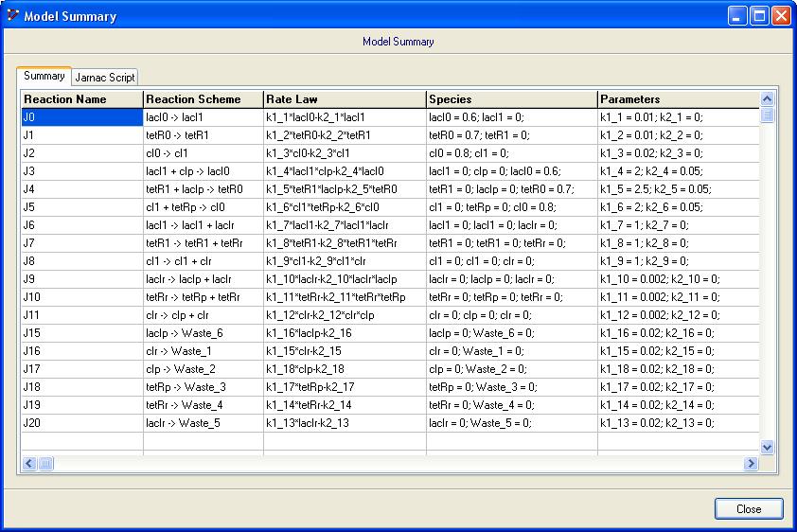Image resolution: width=797 pixels, height=532 pixels.
Task: Select rate law cell for J3
Action: click(344, 170)
